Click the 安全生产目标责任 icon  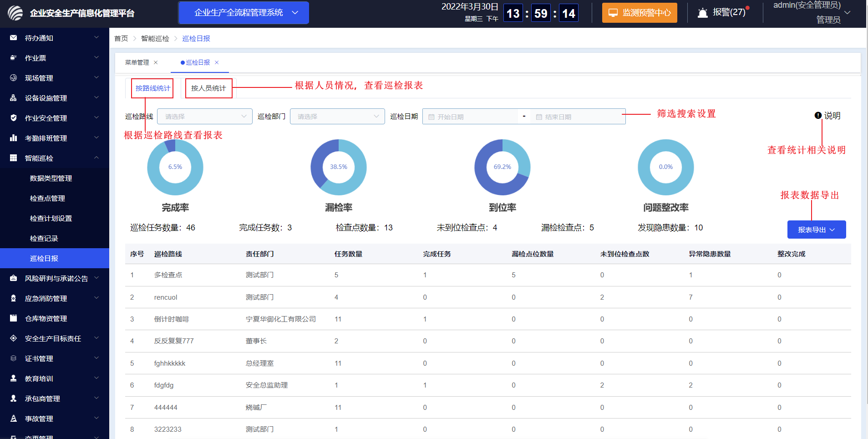click(14, 338)
